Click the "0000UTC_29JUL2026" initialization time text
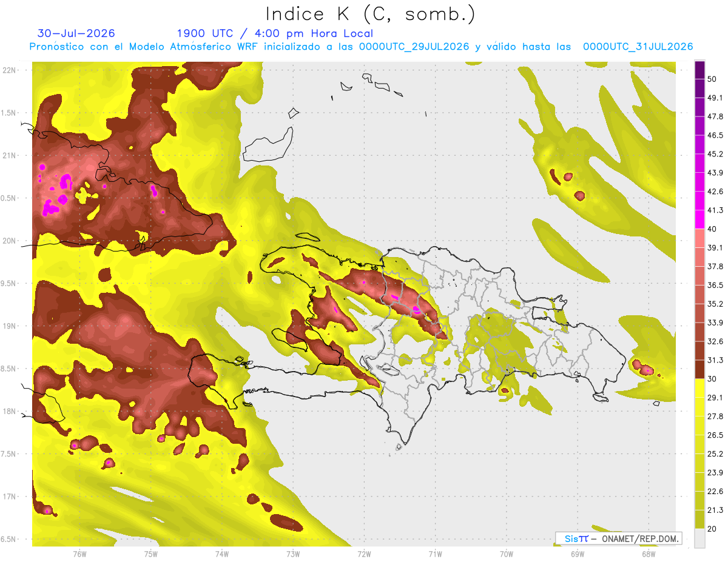 click(x=414, y=46)
